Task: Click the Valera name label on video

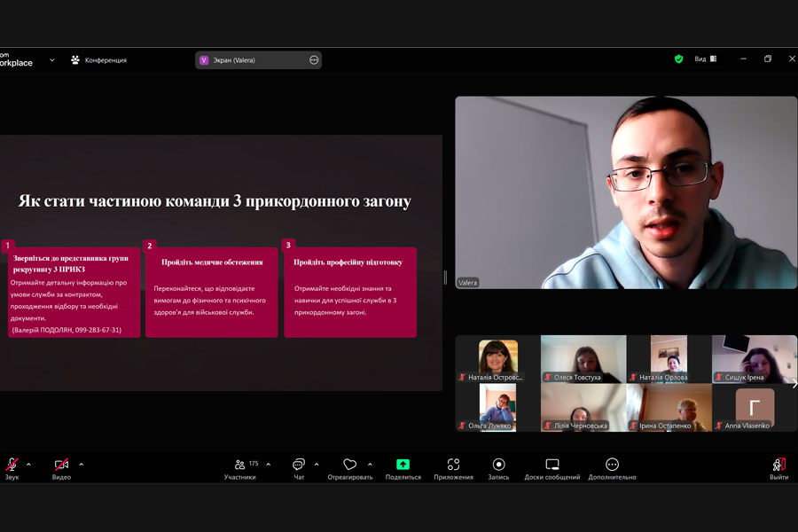Action: coord(467,283)
